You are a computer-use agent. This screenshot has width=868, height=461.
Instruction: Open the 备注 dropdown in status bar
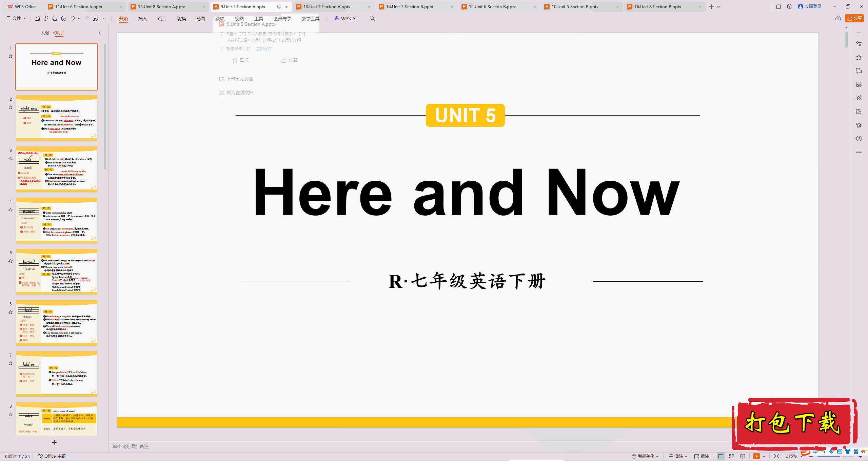(678, 456)
